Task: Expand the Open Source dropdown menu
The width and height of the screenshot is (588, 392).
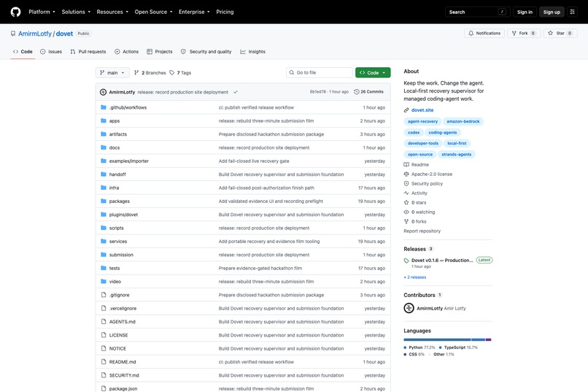Action: (154, 12)
